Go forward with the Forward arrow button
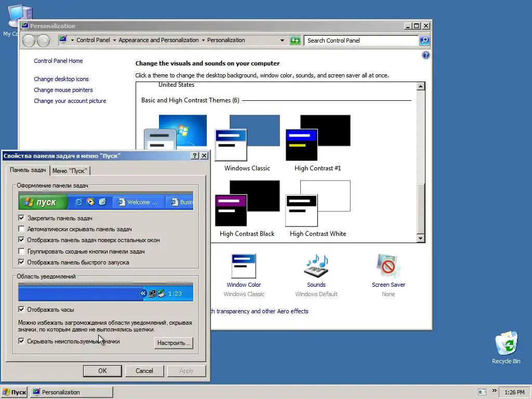The height and width of the screenshot is (399, 532). click(x=43, y=41)
